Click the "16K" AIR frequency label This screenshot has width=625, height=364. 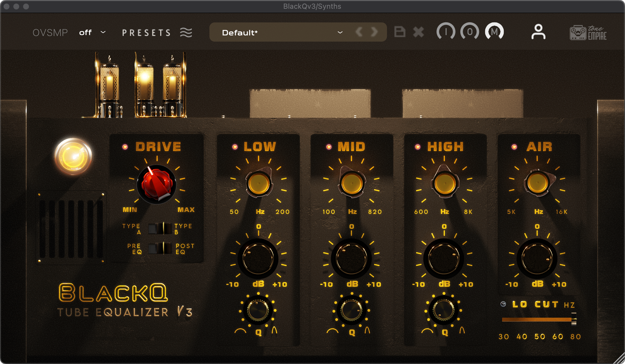(x=562, y=212)
